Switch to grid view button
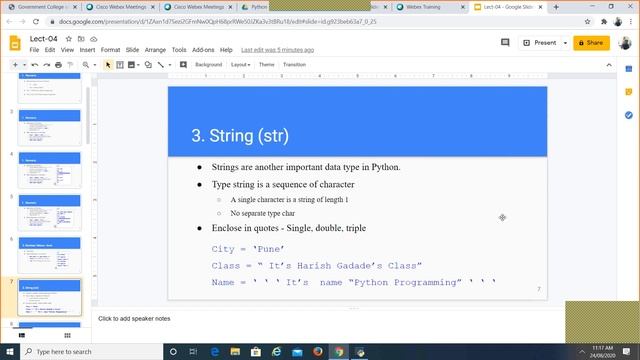The width and height of the screenshot is (640, 360). (67, 336)
